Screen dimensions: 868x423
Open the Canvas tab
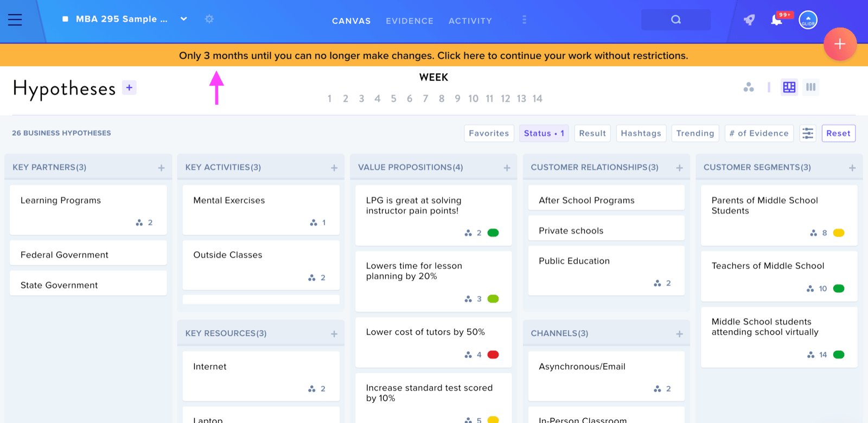352,21
